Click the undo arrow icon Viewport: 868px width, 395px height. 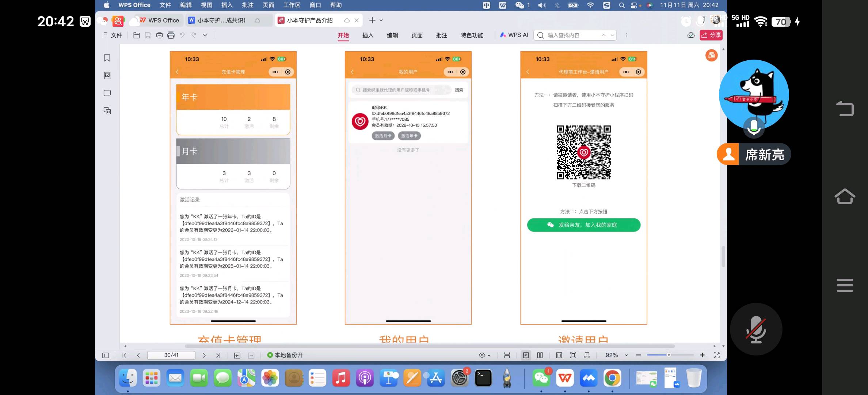182,35
